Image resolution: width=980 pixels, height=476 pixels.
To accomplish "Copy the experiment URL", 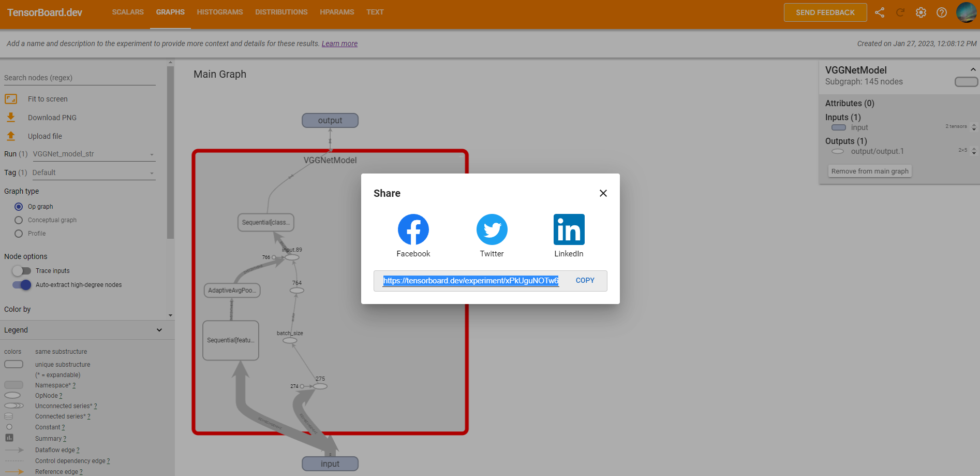I will 585,280.
